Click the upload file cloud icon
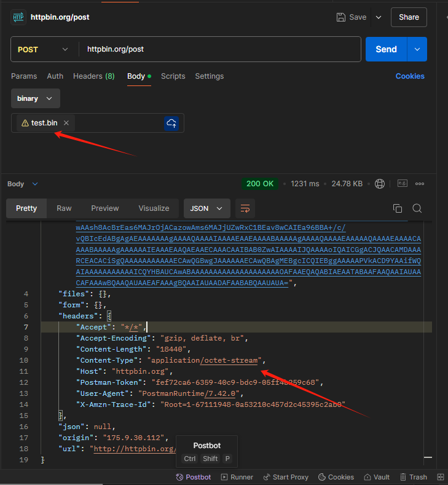The width and height of the screenshot is (448, 485). 171,123
